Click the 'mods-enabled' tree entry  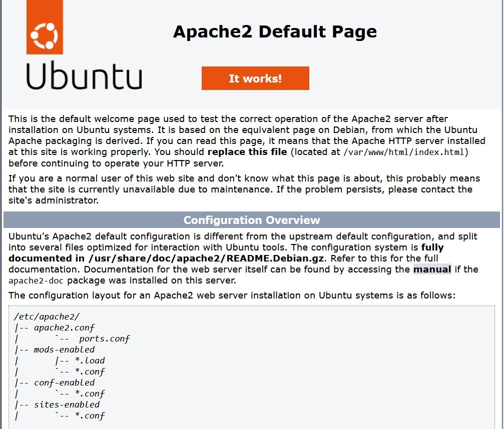(x=64, y=349)
